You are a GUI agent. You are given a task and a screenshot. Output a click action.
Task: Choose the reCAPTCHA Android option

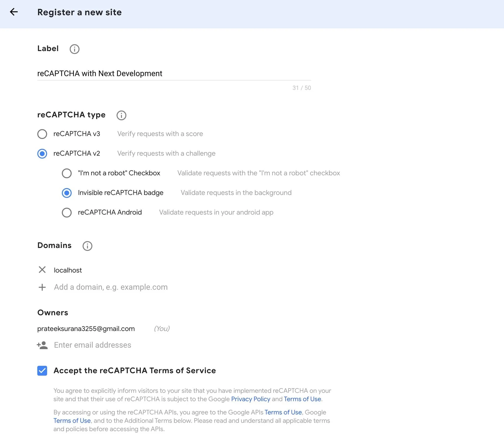(67, 213)
